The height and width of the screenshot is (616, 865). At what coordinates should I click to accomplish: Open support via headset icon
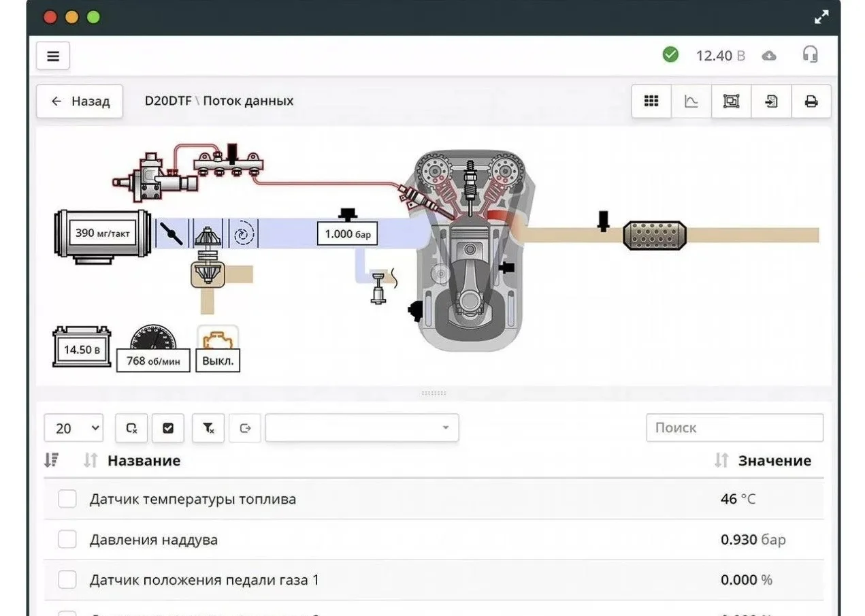pos(810,54)
